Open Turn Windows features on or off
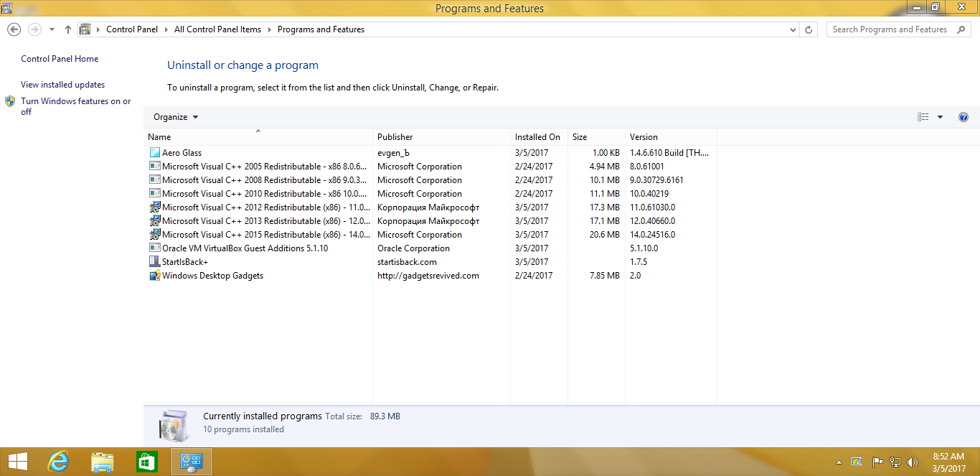The width and height of the screenshot is (980, 476). tap(75, 106)
